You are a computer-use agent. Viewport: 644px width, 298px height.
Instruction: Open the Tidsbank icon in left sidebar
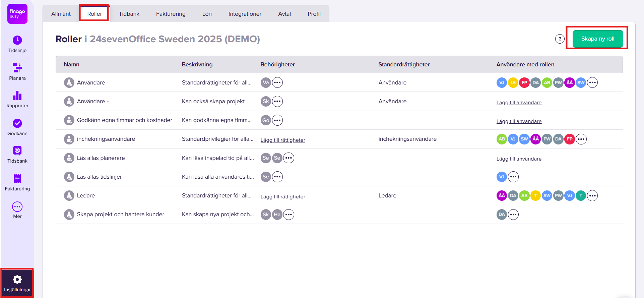click(17, 151)
